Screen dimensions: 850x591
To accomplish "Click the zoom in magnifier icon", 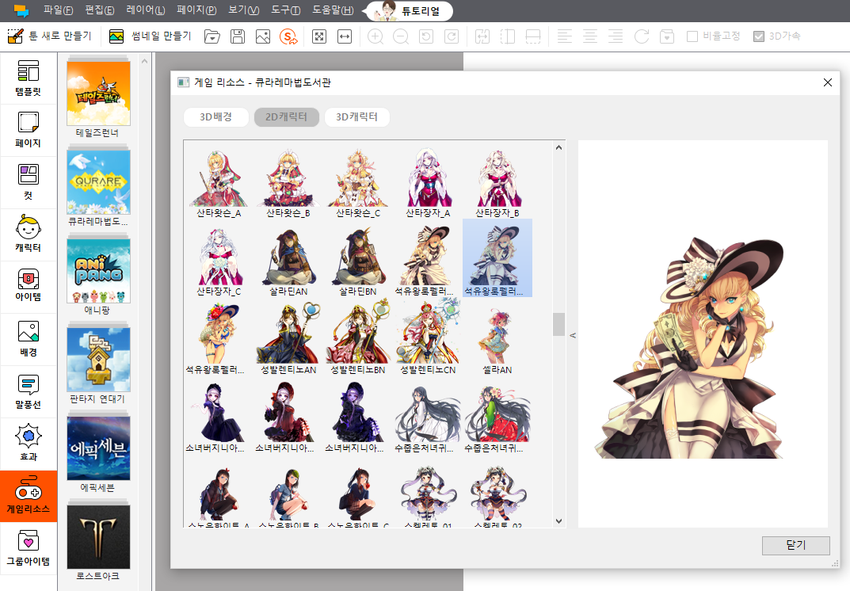I will coord(375,36).
